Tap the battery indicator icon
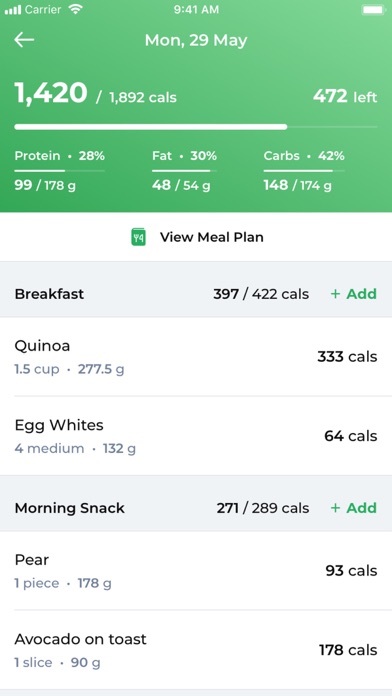This screenshot has height=696, width=392. pyautogui.click(x=373, y=9)
